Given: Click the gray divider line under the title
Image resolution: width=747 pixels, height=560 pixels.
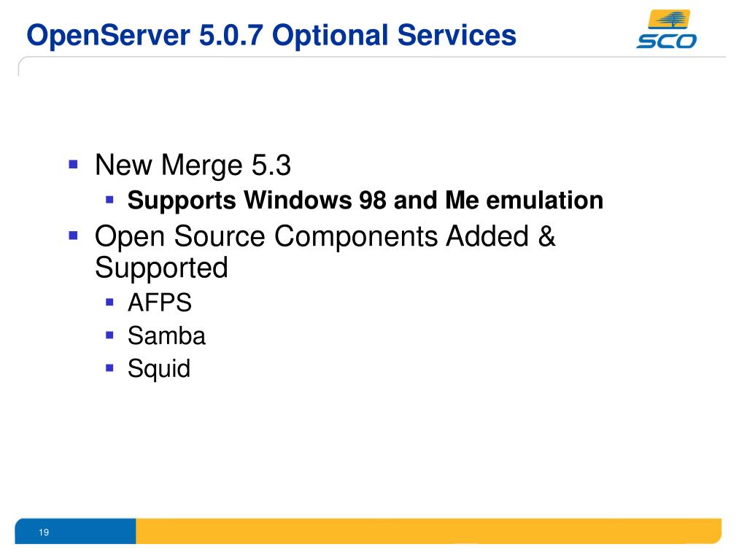Looking at the screenshot, I should (x=371, y=58).
